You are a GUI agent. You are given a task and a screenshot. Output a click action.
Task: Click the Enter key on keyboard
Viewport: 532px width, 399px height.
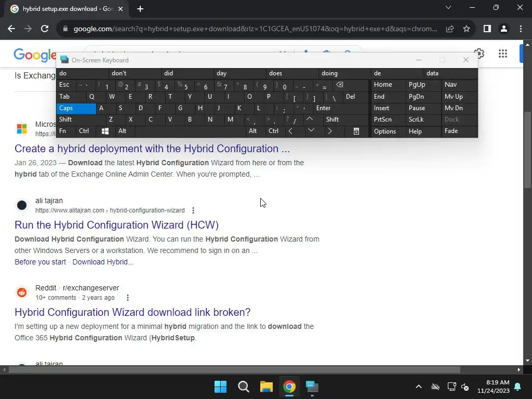(x=341, y=108)
